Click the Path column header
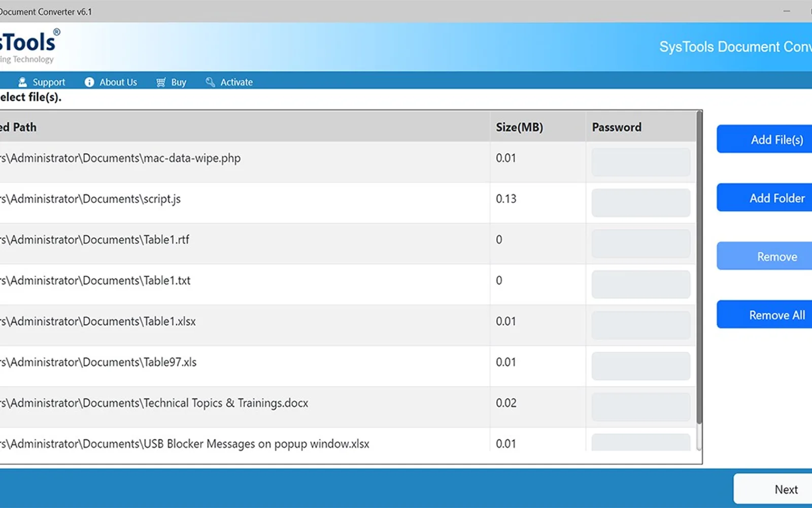Screen dimensions: 812x508 coord(245,126)
